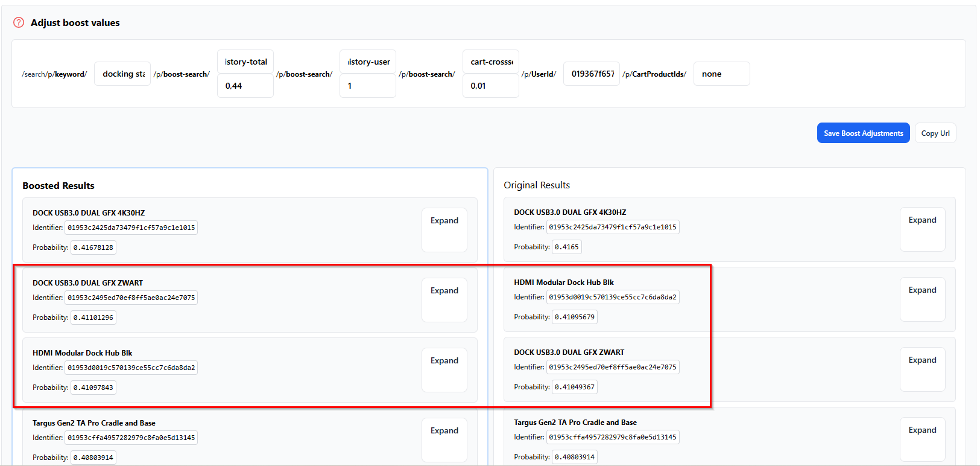Click the UserId field containing 019367f657

[x=592, y=74]
